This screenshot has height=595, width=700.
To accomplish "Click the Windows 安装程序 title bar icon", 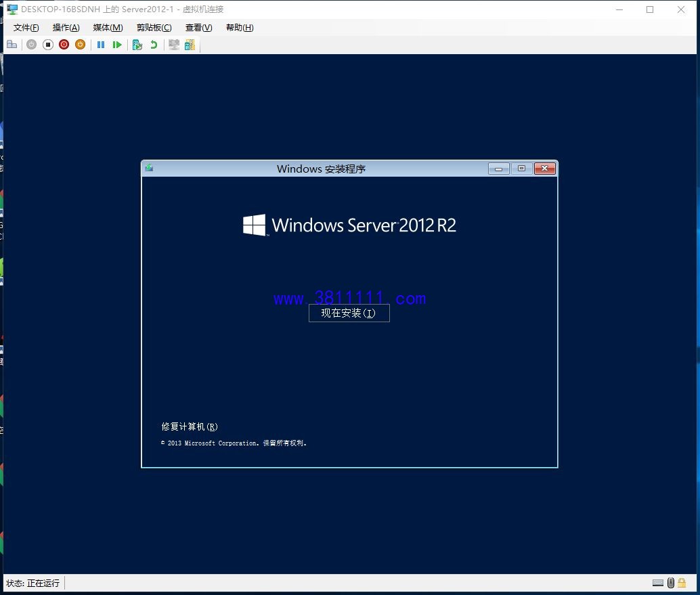I will point(149,169).
